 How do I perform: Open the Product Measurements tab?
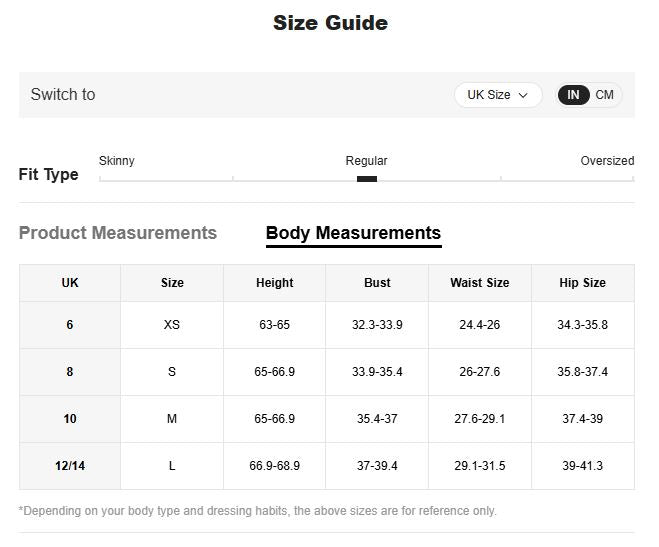(118, 233)
